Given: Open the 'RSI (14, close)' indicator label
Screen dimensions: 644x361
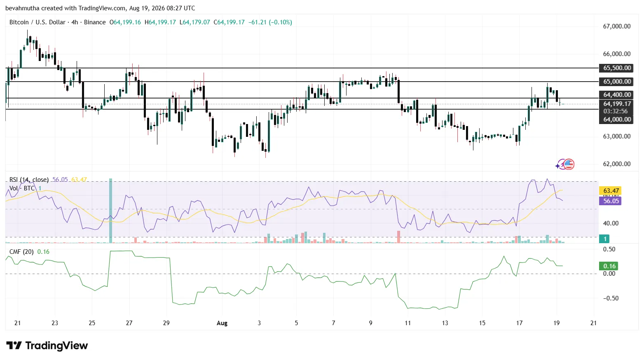Looking at the screenshot, I should tap(29, 180).
